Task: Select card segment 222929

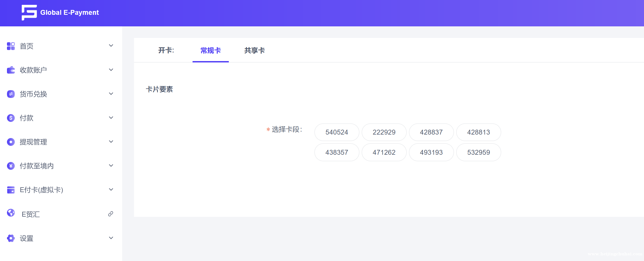Action: [384, 132]
